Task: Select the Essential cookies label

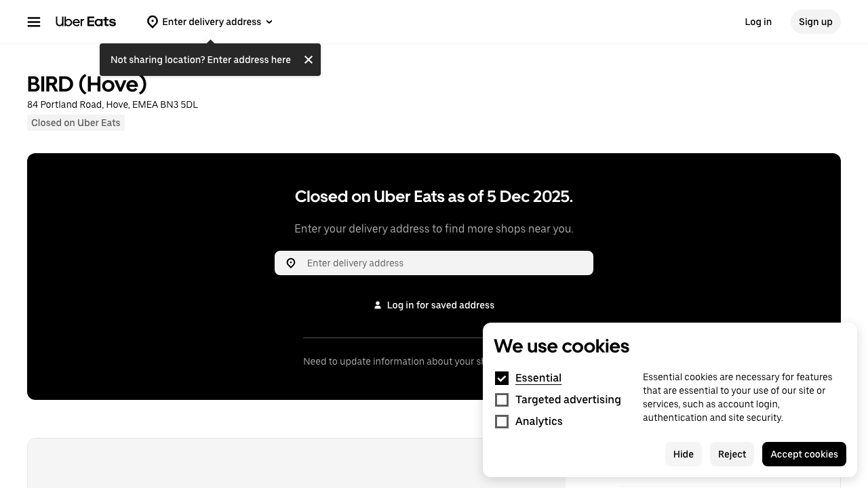Action: click(538, 378)
